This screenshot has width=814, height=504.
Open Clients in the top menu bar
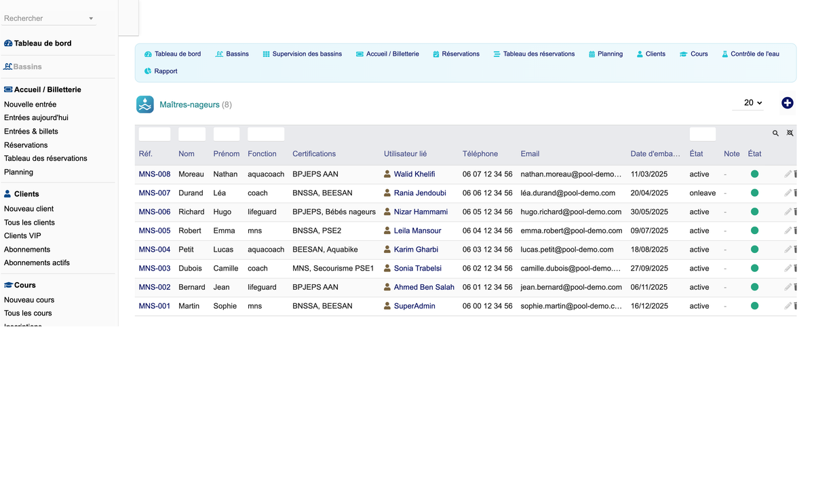651,54
